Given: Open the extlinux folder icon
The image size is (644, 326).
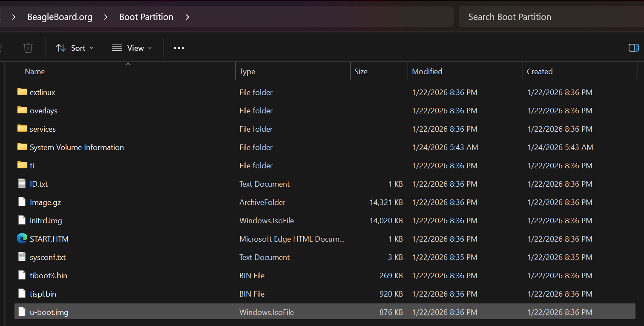Looking at the screenshot, I should coord(22,92).
